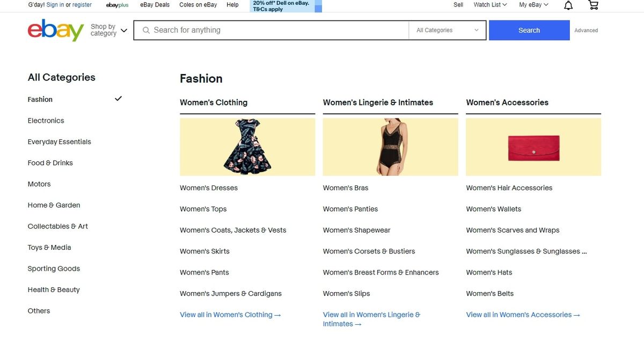Click inside the Search for anything field
The image size is (644, 343).
(268, 30)
